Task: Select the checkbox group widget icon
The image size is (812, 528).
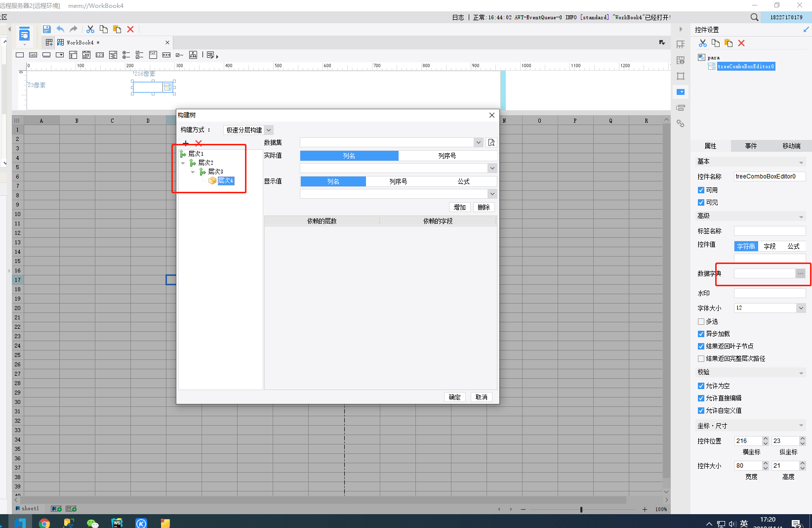Action: coord(140,55)
